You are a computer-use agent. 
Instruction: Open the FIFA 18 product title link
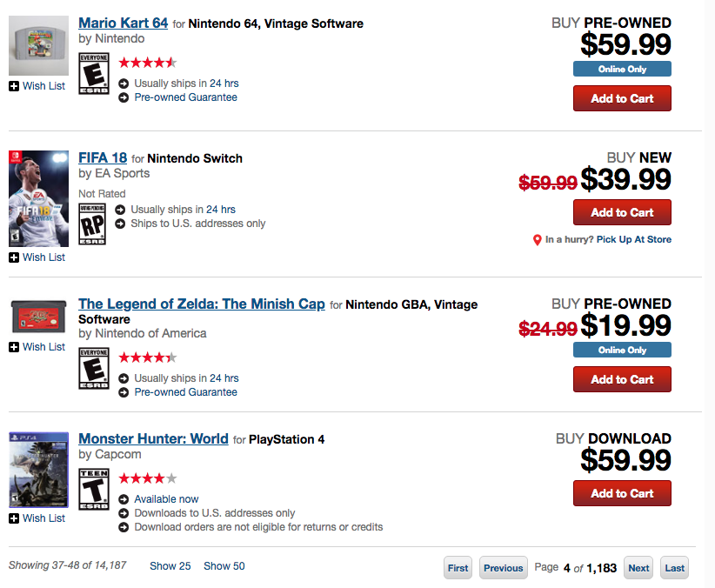click(103, 158)
